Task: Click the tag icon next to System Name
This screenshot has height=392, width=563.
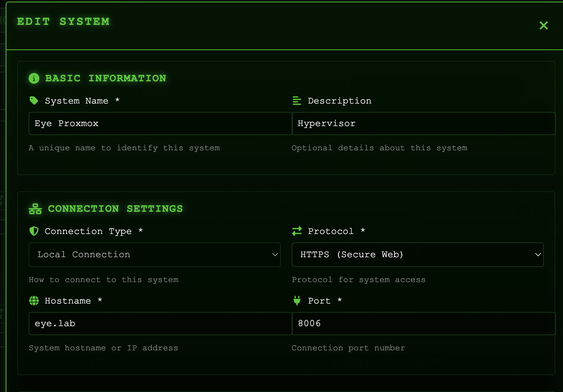Action: point(34,101)
